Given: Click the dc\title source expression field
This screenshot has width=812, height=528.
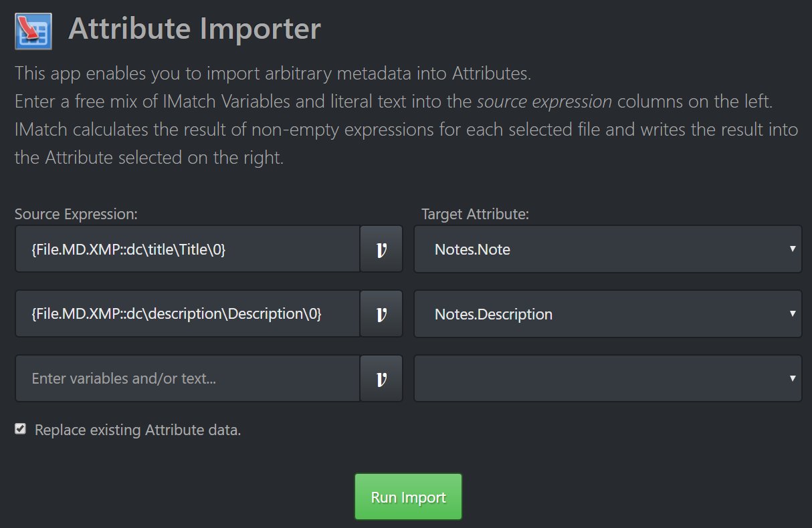Looking at the screenshot, I should pyautogui.click(x=188, y=249).
